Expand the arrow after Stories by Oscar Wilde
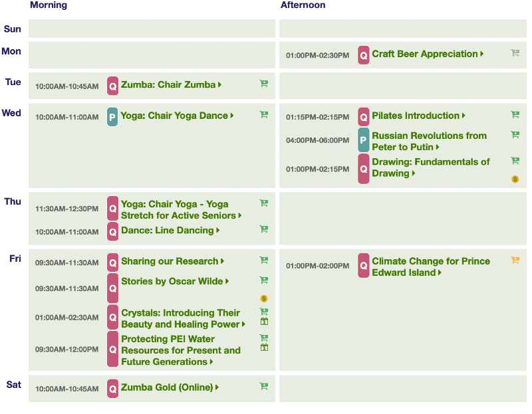Viewport: 532px width, 414px height. [x=227, y=282]
